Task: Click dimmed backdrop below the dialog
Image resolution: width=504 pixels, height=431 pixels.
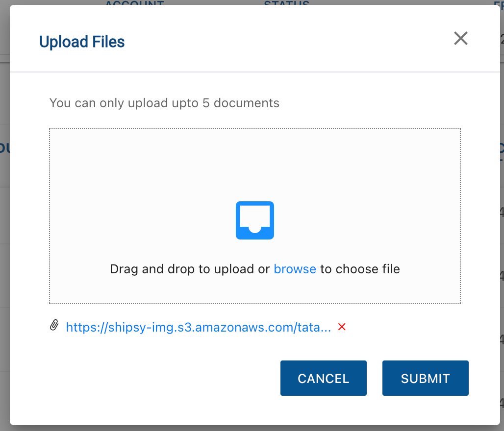Action: [245, 428]
